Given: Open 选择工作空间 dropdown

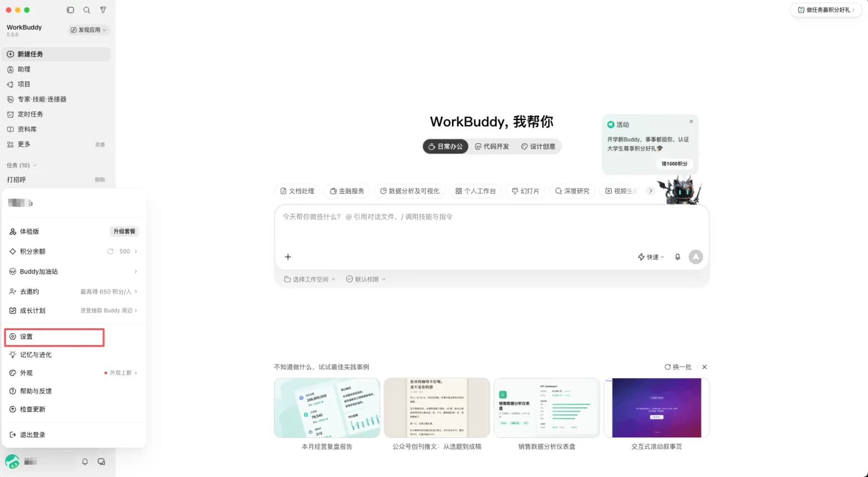Looking at the screenshot, I should tap(310, 279).
